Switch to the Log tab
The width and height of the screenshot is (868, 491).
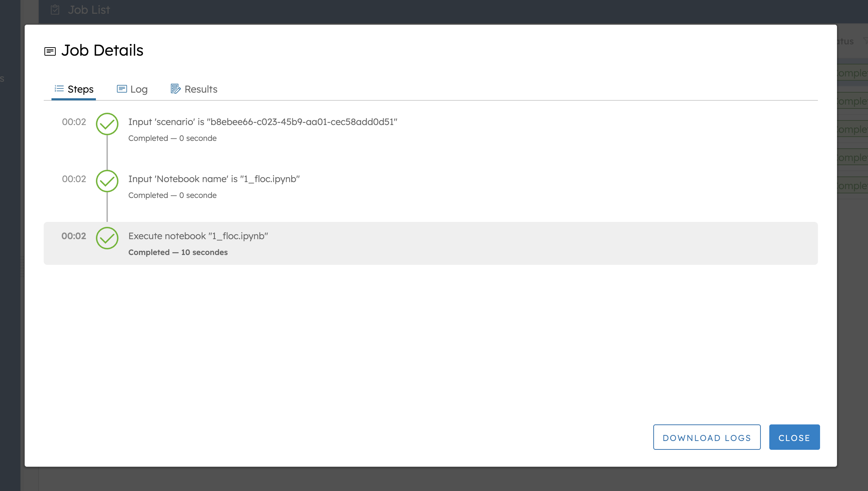132,89
